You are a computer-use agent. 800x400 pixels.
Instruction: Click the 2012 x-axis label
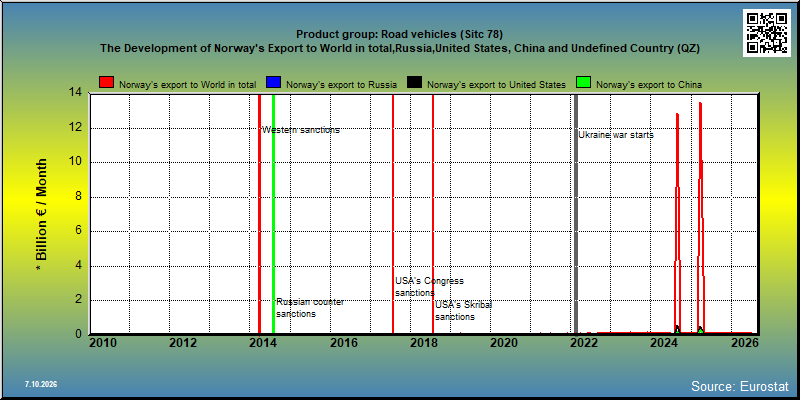[183, 343]
